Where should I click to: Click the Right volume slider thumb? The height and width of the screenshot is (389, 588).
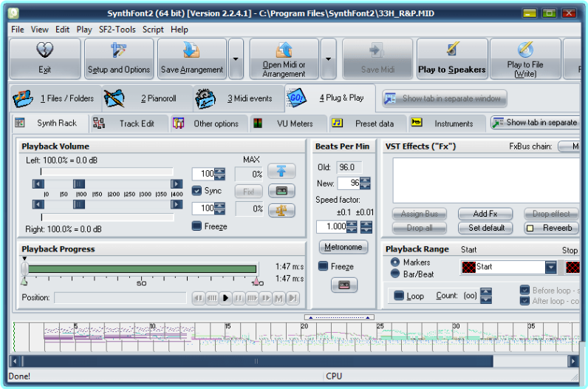click(x=79, y=204)
